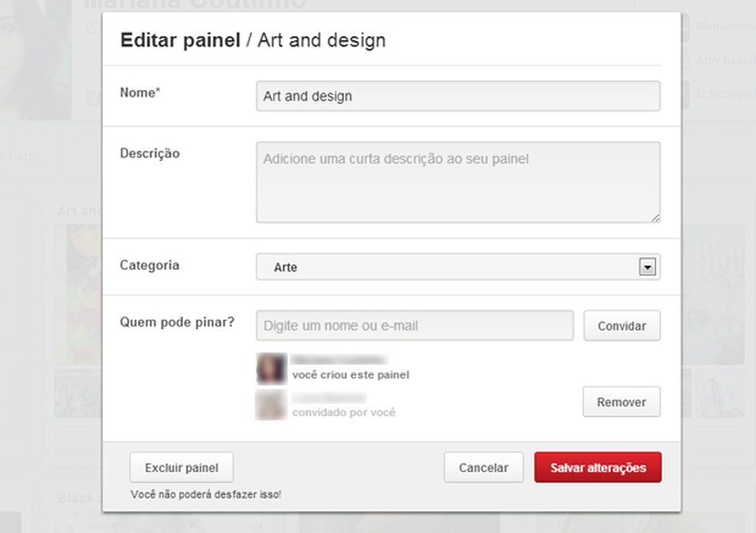
Task: Focus the Descrição text area
Action: coord(457,182)
